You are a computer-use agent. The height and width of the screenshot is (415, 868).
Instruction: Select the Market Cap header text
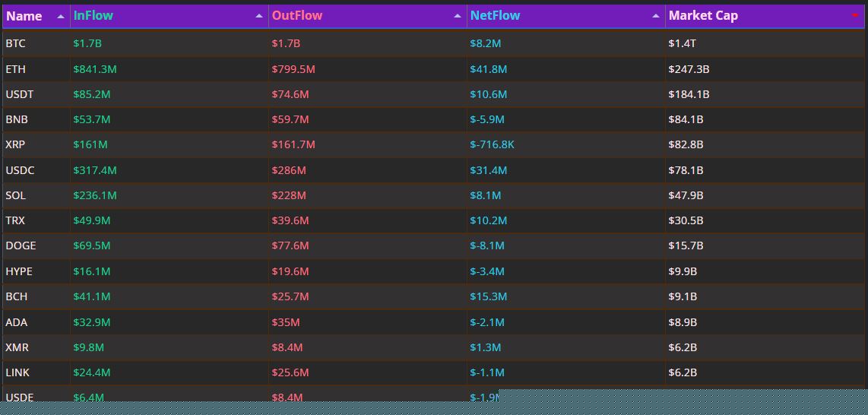click(x=703, y=15)
